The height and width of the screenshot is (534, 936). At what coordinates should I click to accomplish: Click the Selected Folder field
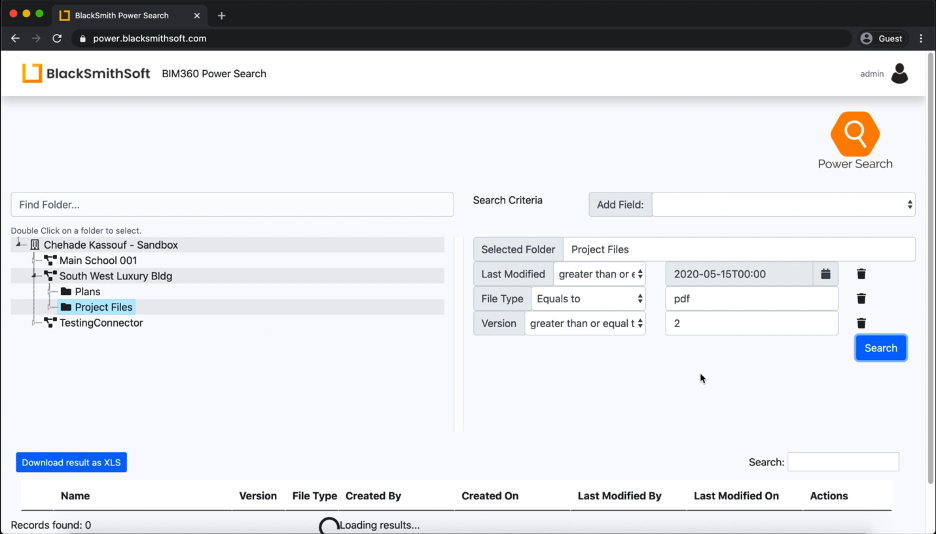[739, 249]
